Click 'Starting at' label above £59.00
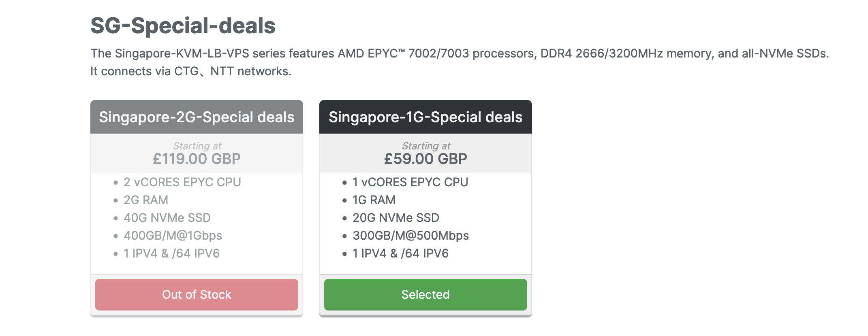Screen dimensions: 868x336 tap(426, 146)
